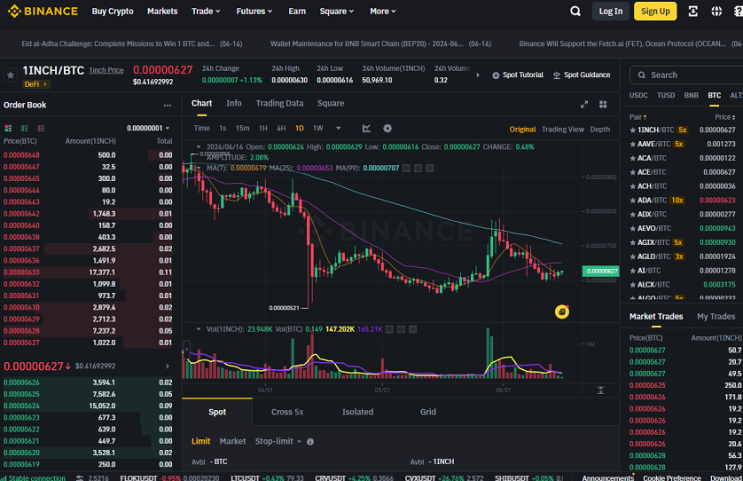Click the yellow floating chat icon

562,312
